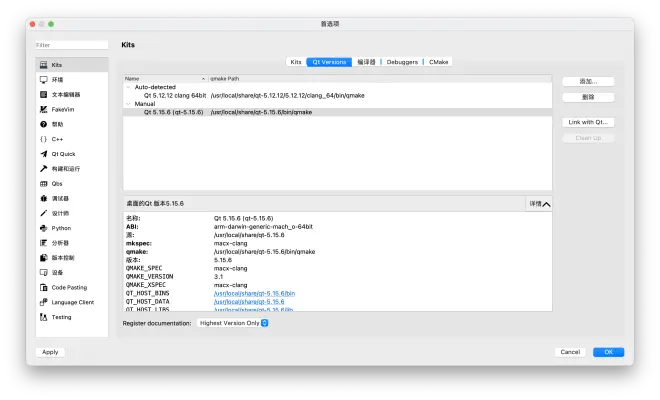660x400 pixels.
Task: Click the QMAKE_XSPEC label
Action: 146,285
